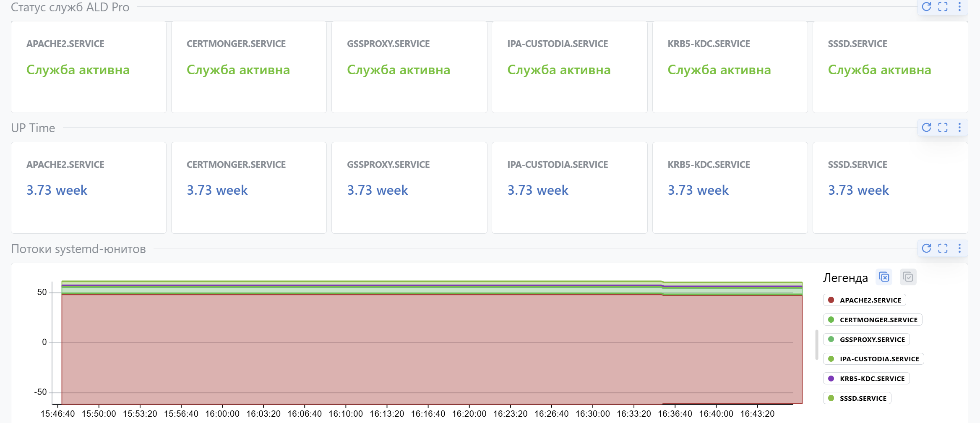
Task: Deselect all series in the legend
Action: 884,277
